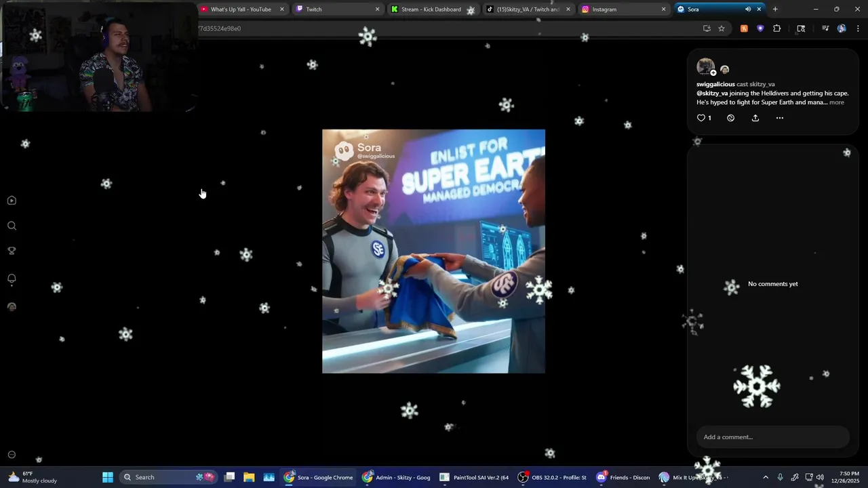
Task: Open the Chrome three-dot menu
Action: coord(858,28)
